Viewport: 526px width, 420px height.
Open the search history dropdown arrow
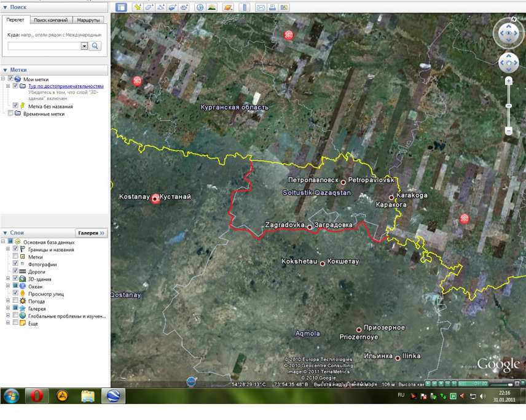click(84, 46)
